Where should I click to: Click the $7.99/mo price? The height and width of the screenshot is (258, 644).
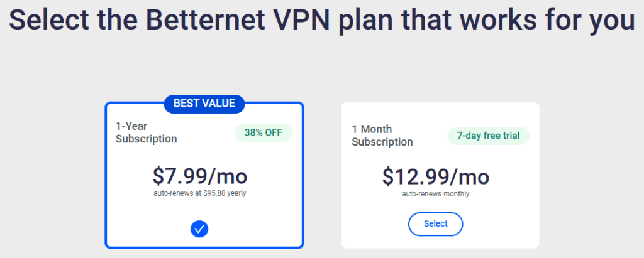tap(199, 175)
